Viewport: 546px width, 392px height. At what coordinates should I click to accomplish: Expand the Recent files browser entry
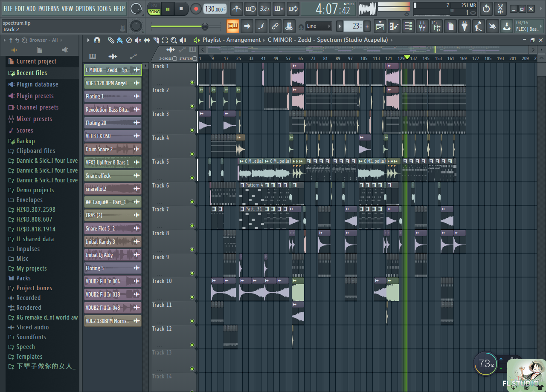click(x=32, y=73)
